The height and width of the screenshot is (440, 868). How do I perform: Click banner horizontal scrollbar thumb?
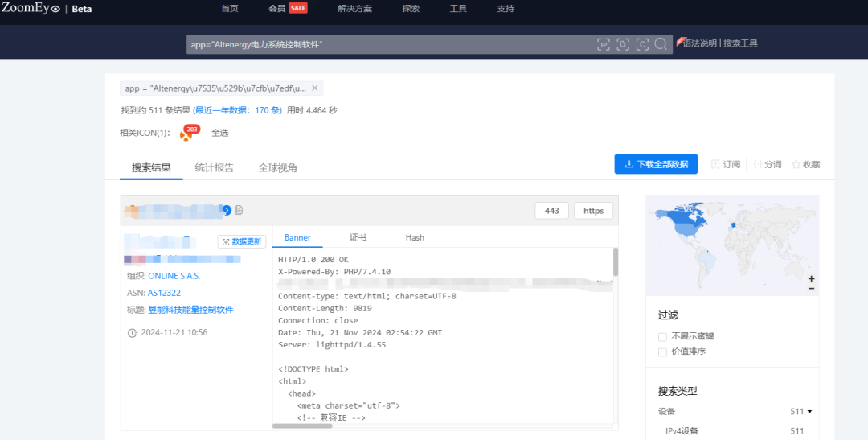click(302, 426)
